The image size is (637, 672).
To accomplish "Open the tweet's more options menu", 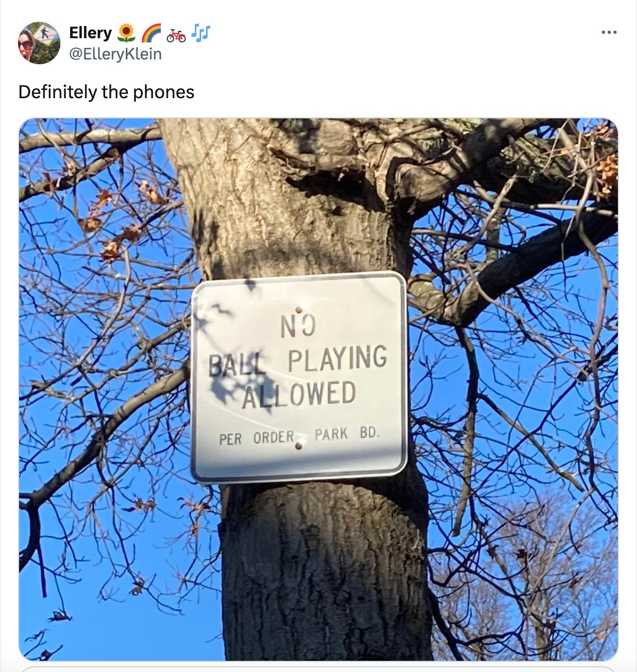I will point(609,33).
